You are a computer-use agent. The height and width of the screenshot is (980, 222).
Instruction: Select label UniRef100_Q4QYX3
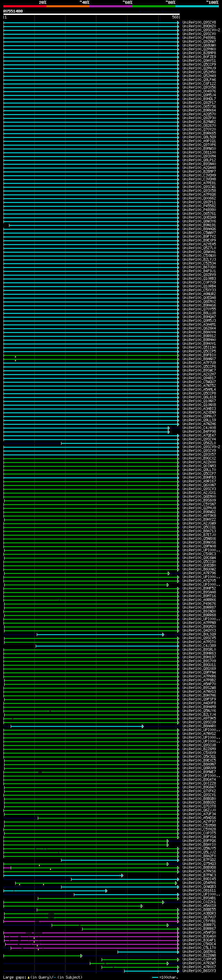[x=199, y=630]
